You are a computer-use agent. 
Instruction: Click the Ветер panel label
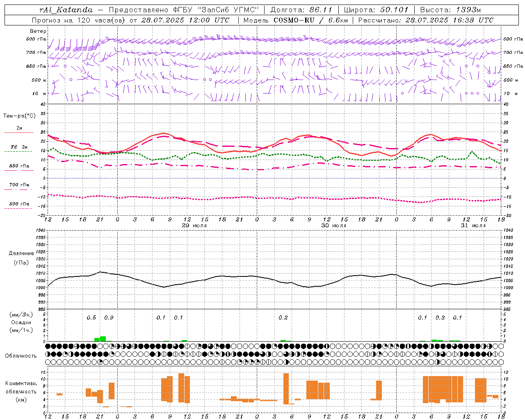tap(38, 31)
